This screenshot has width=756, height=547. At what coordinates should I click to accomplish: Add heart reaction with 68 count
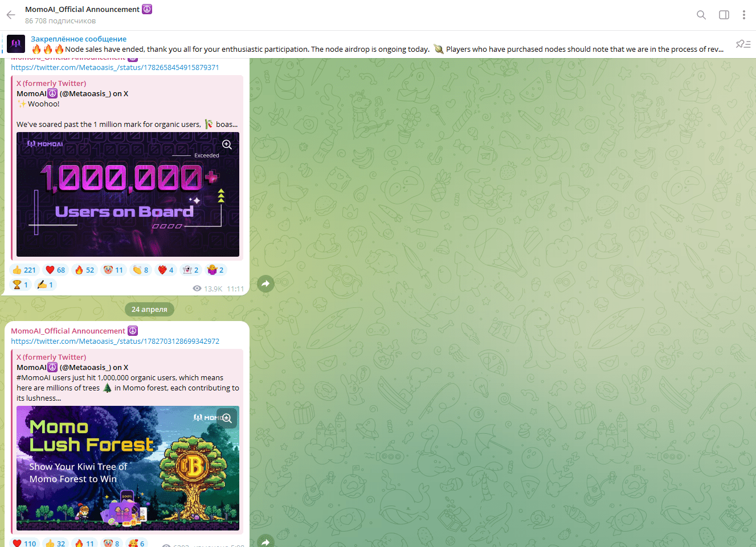tap(56, 270)
